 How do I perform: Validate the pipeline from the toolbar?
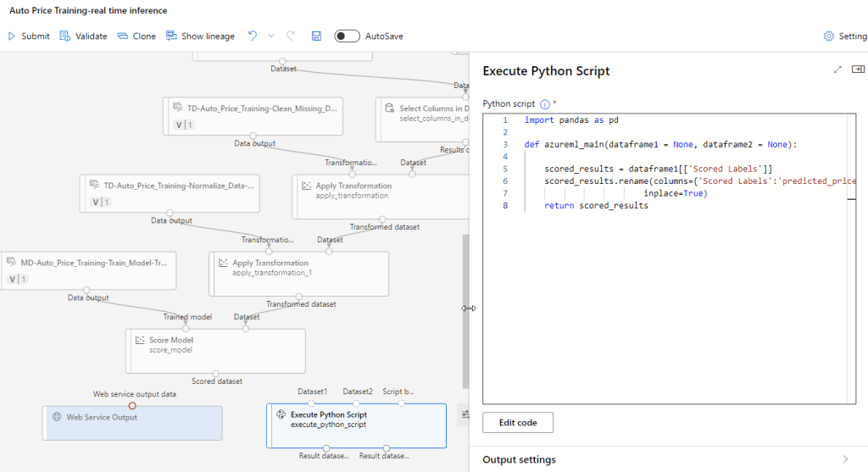[x=83, y=36]
